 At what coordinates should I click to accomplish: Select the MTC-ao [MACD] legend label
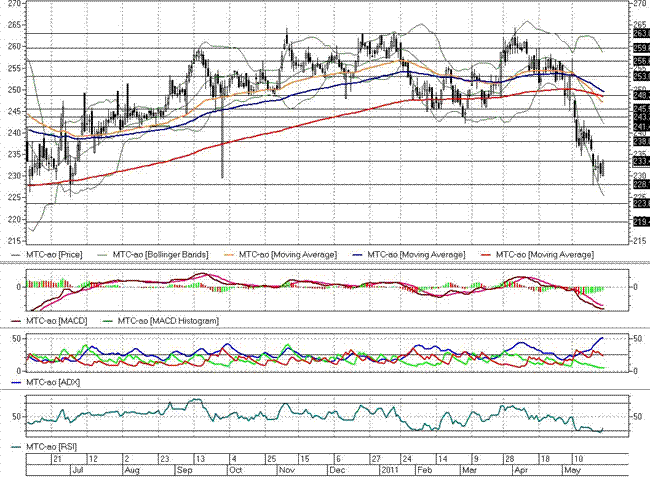[x=60, y=320]
